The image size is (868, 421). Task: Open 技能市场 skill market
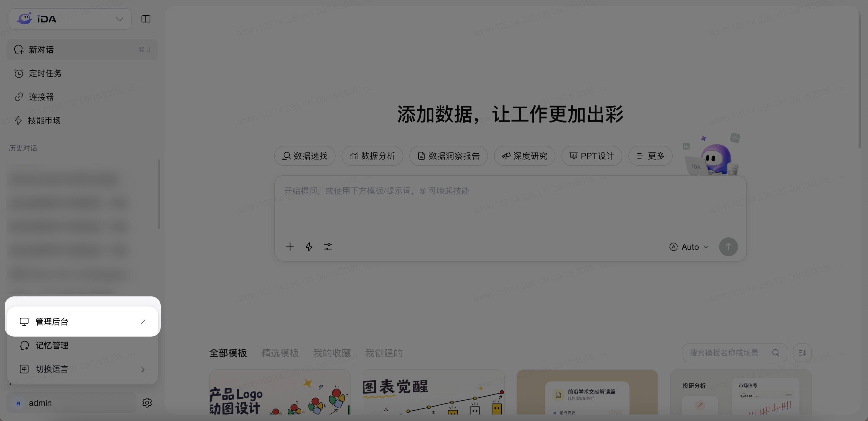[82, 120]
